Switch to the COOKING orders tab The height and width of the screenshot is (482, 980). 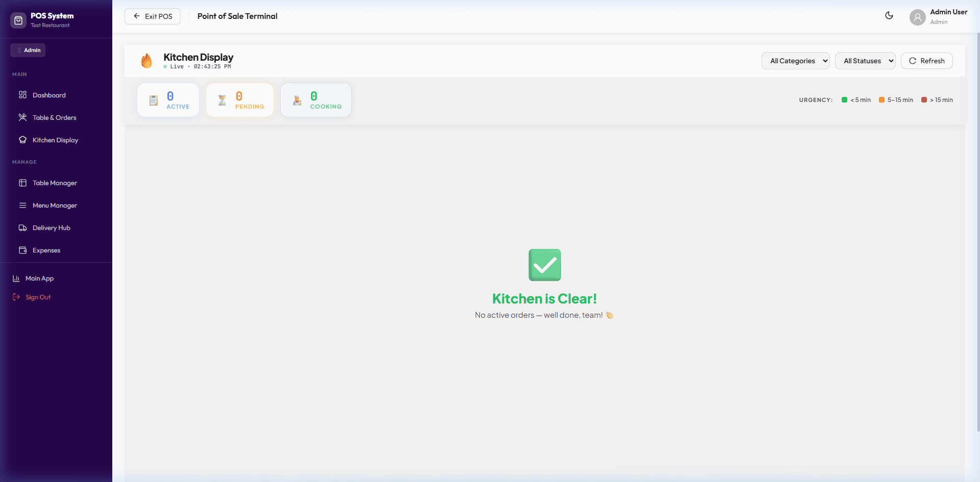coord(315,99)
